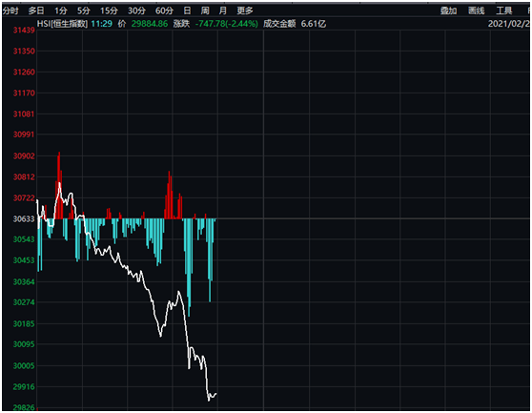Open the 工具 tools menu

pyautogui.click(x=503, y=10)
